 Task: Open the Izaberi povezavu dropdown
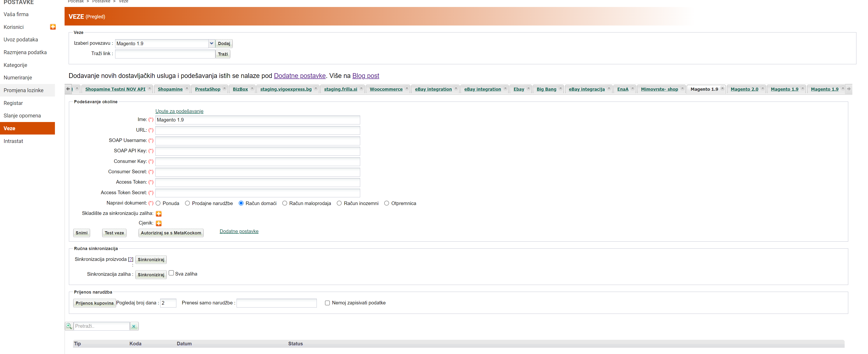tap(211, 43)
